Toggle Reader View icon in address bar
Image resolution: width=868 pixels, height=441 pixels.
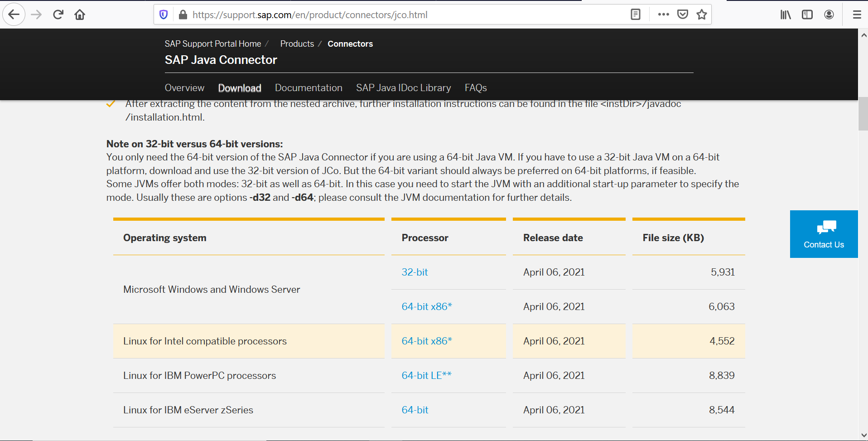tap(636, 15)
